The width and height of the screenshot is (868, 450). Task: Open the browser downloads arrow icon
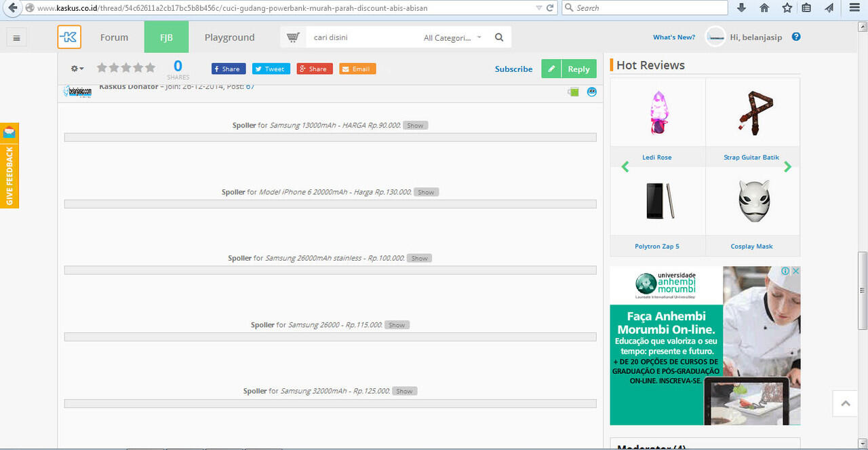(741, 8)
